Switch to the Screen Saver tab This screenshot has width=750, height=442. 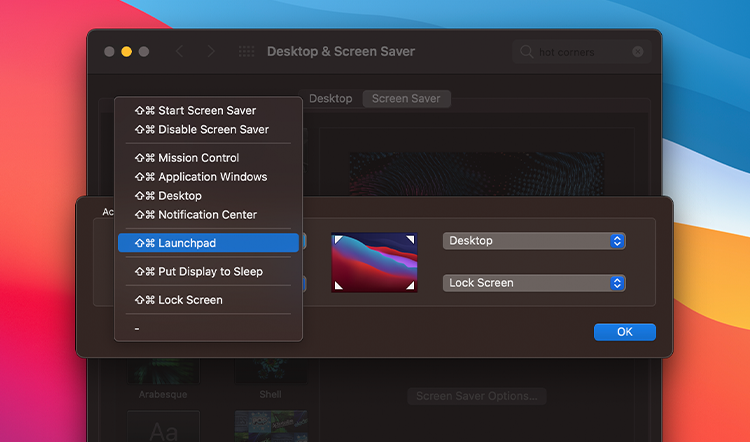[x=406, y=99]
